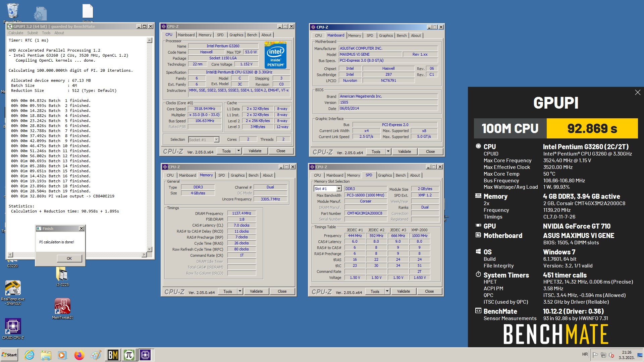Switch to BenchMate taskbar button
The width and height of the screenshot is (644, 362).
pyautogui.click(x=113, y=355)
